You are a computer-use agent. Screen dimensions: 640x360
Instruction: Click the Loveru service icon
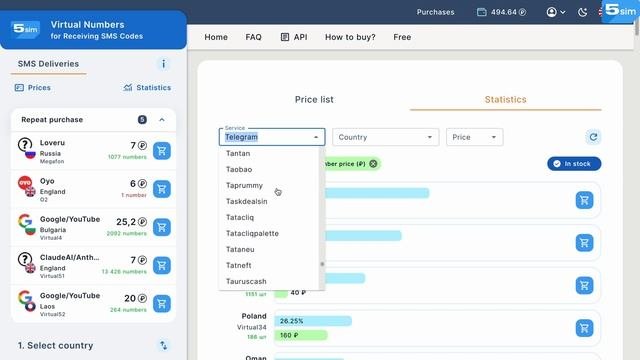(x=25, y=144)
